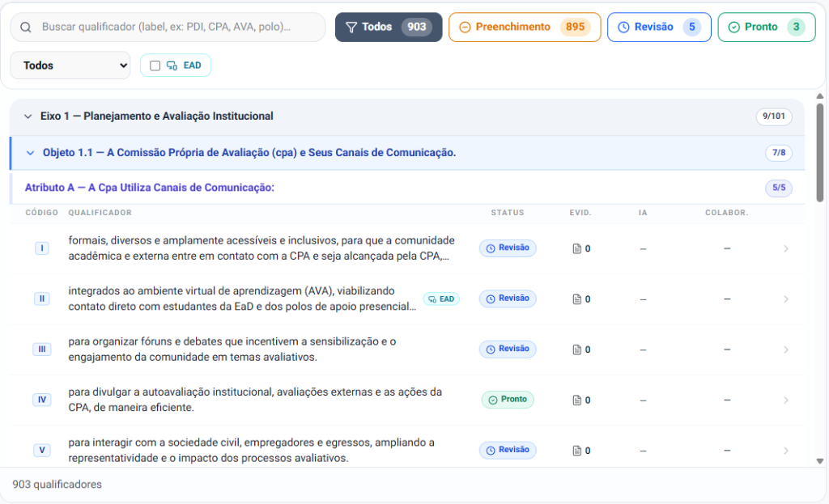Click the CÓDIGO column header
This screenshot has width=829, height=504.
[x=42, y=213]
